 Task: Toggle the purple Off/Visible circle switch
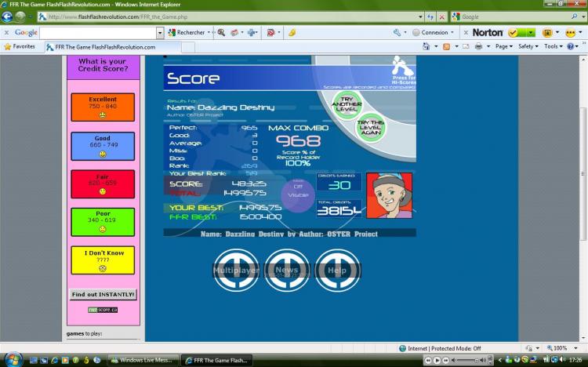tap(298, 195)
